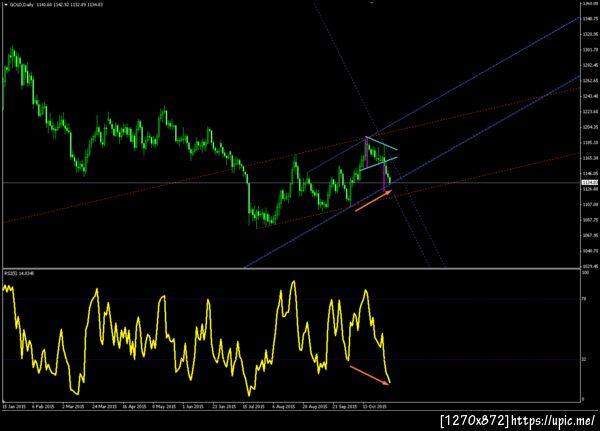Click the 1107.00 price level on the axis

click(590, 204)
